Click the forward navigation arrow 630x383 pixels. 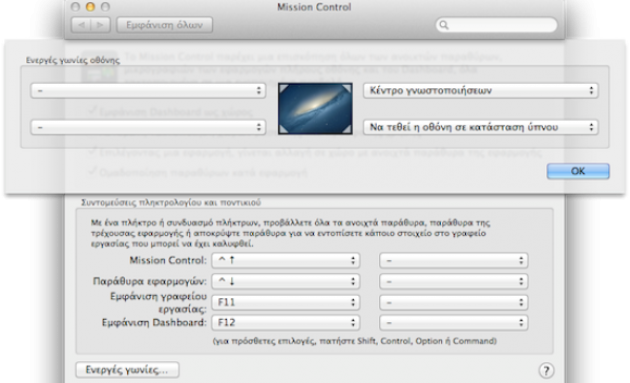[x=101, y=25]
